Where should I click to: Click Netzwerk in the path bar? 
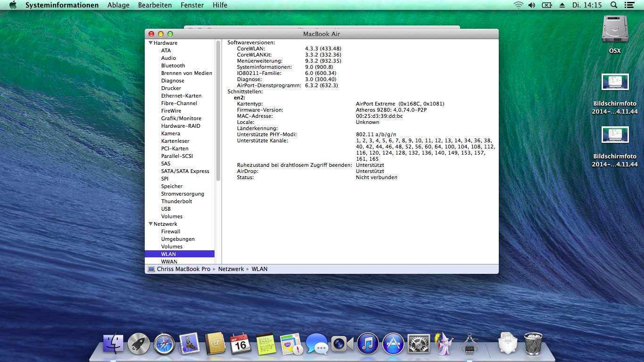231,269
